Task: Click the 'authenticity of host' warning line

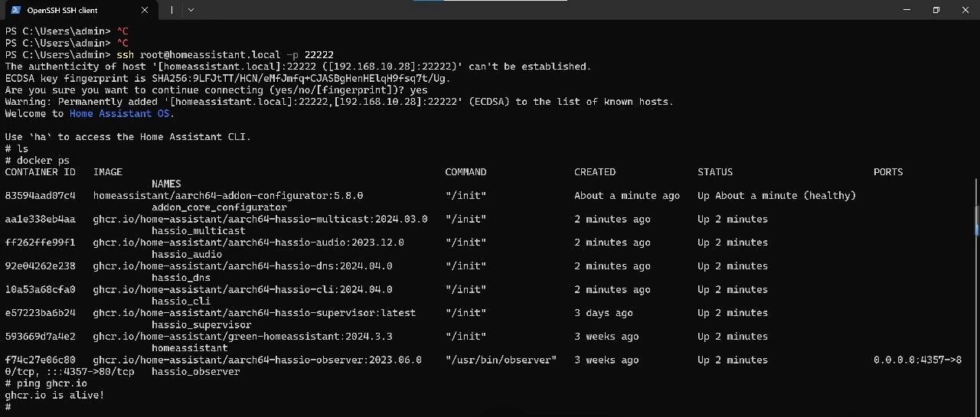Action: pos(298,67)
